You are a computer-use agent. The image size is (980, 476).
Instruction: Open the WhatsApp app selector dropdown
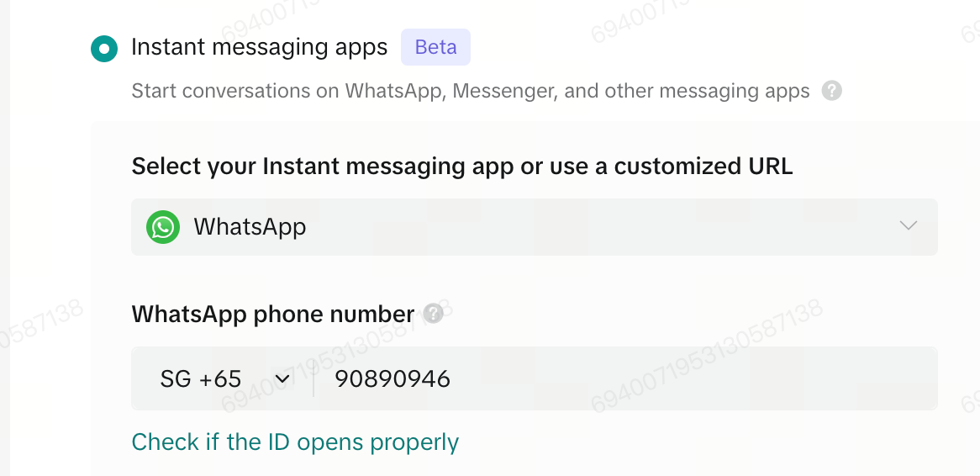coord(535,227)
